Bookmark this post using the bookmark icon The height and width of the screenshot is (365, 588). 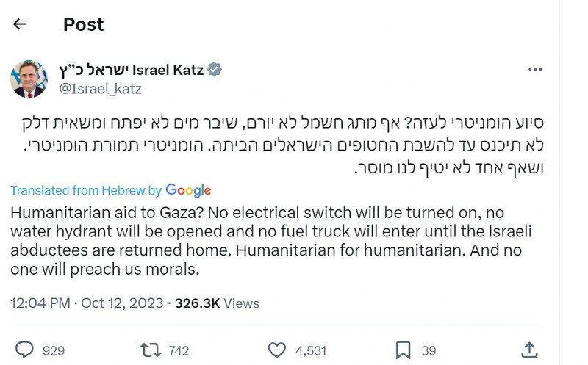click(x=403, y=350)
